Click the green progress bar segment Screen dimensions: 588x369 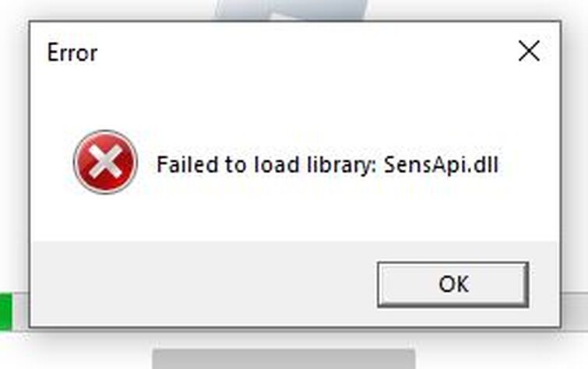click(x=6, y=312)
